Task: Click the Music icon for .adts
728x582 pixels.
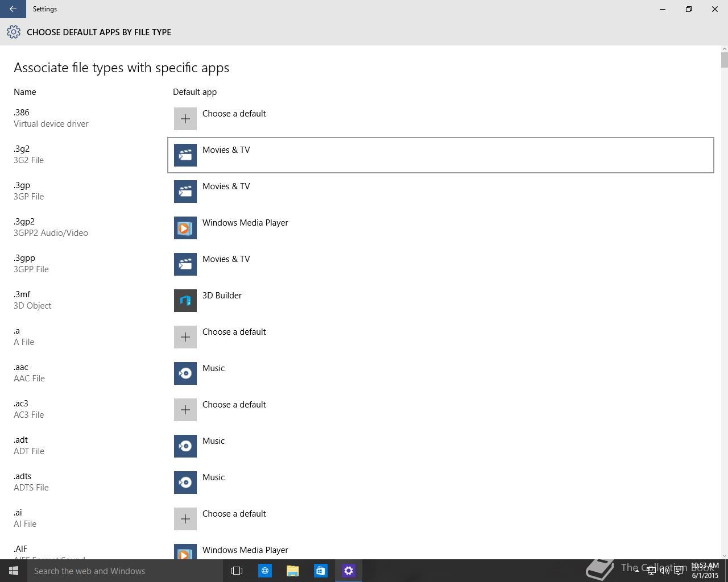Action: (x=185, y=483)
